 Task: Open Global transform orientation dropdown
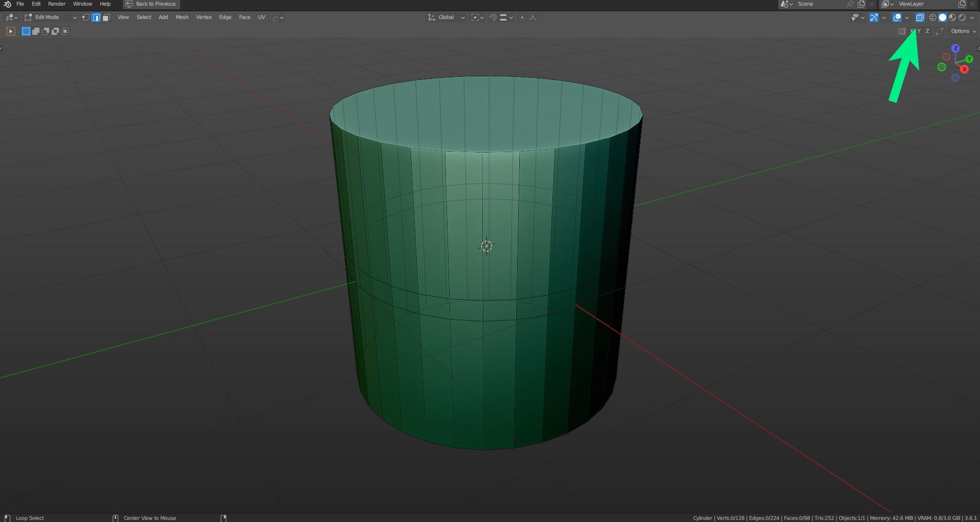(446, 17)
